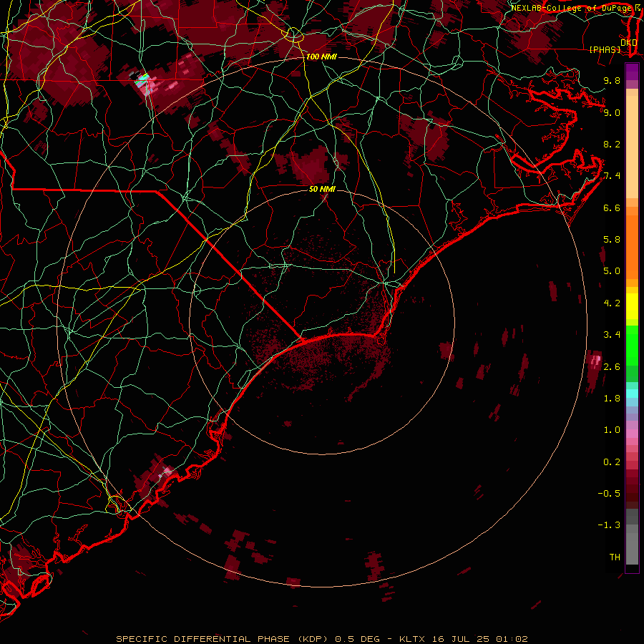Click the 1.8 scale value
644x644 pixels.
(x=612, y=399)
